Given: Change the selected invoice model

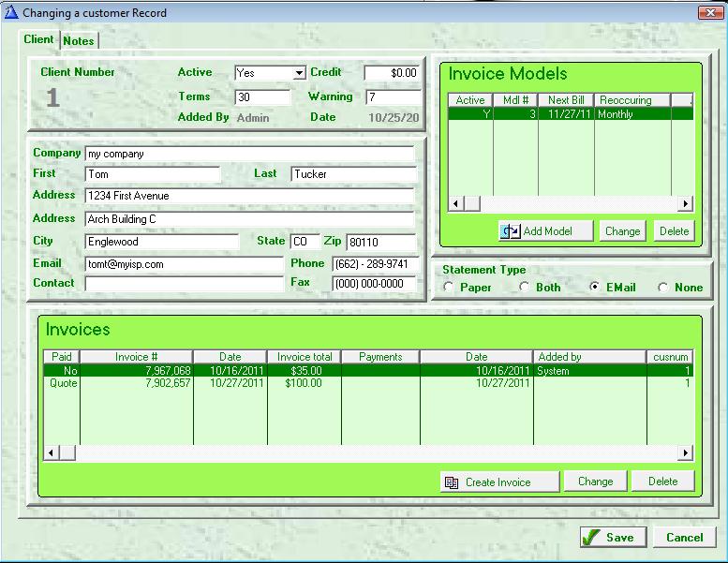Looking at the screenshot, I should tap(622, 231).
